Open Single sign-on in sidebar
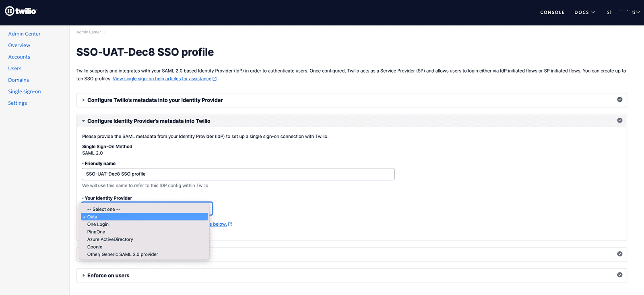Image resolution: width=644 pixels, height=295 pixels. pyautogui.click(x=25, y=91)
